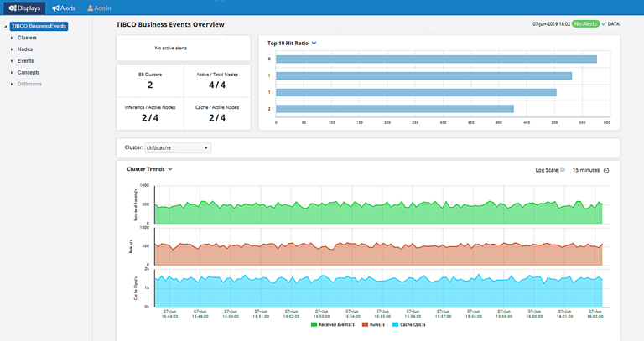Click the Displays gears icon
The width and height of the screenshot is (644, 341).
tap(13, 8)
